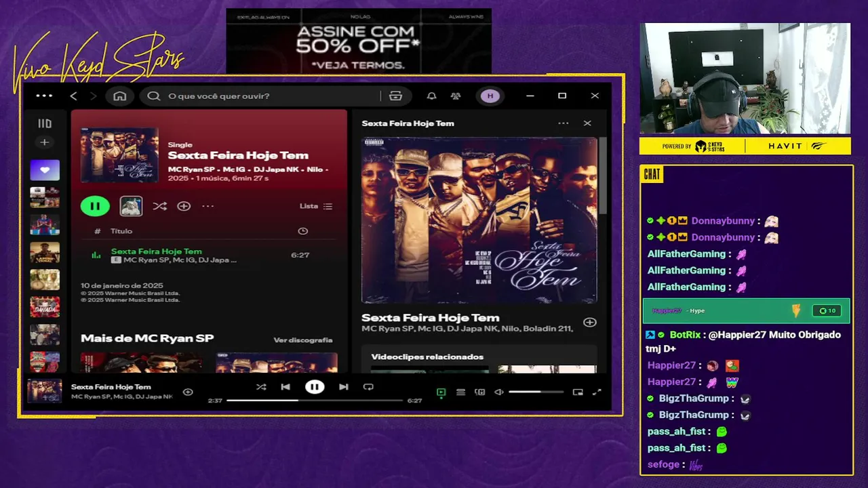Skip to next track
The image size is (868, 488).
coord(344,387)
